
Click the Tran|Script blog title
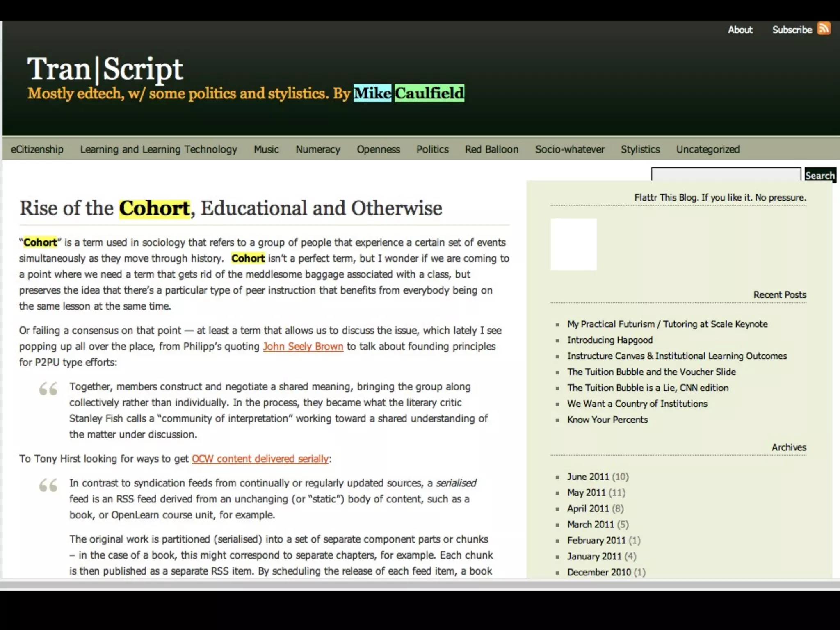105,69
